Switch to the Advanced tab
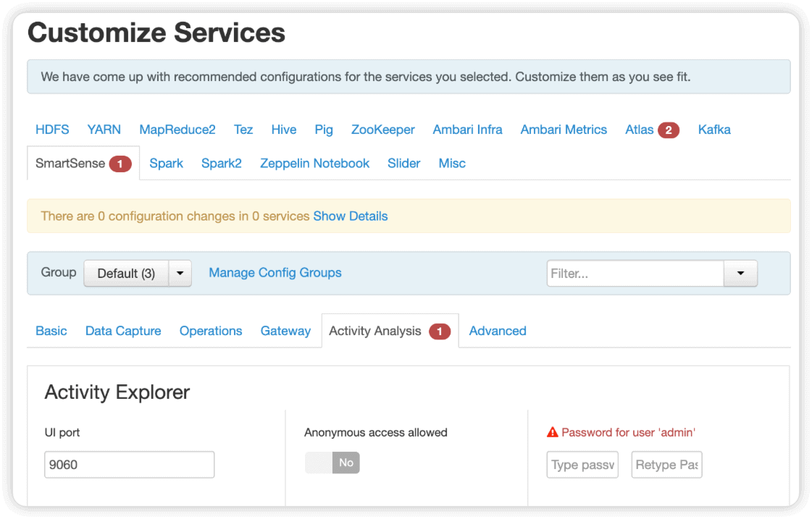 coord(498,331)
